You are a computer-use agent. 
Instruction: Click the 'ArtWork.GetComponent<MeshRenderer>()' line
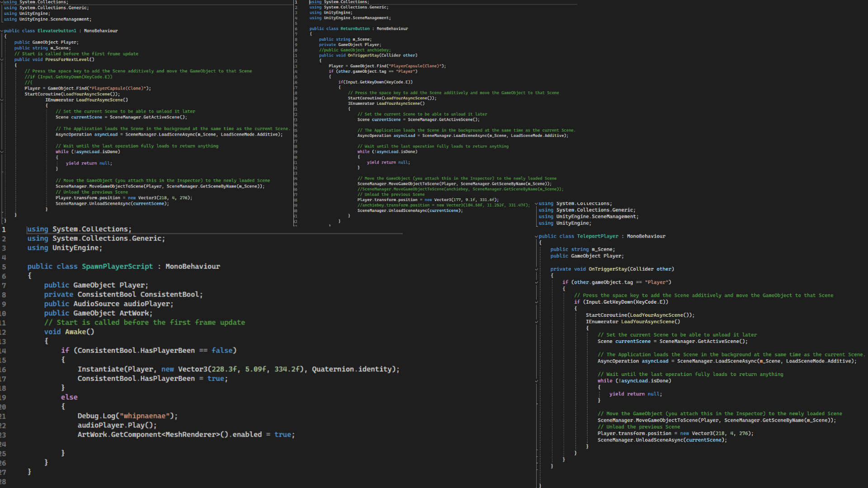point(186,435)
